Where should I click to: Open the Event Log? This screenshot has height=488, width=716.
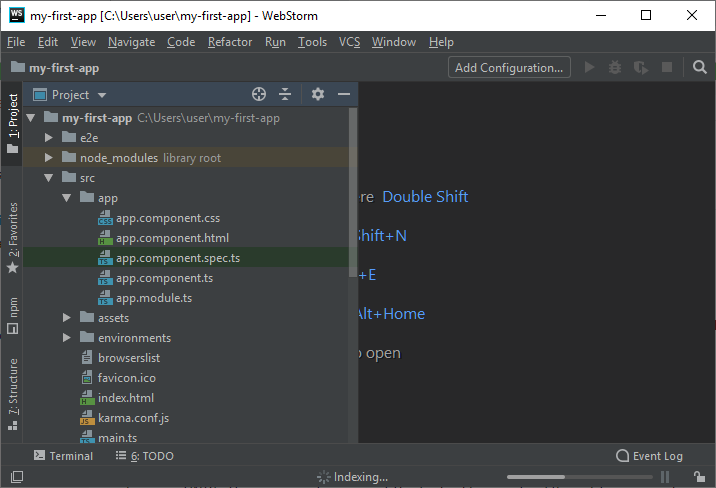(649, 456)
